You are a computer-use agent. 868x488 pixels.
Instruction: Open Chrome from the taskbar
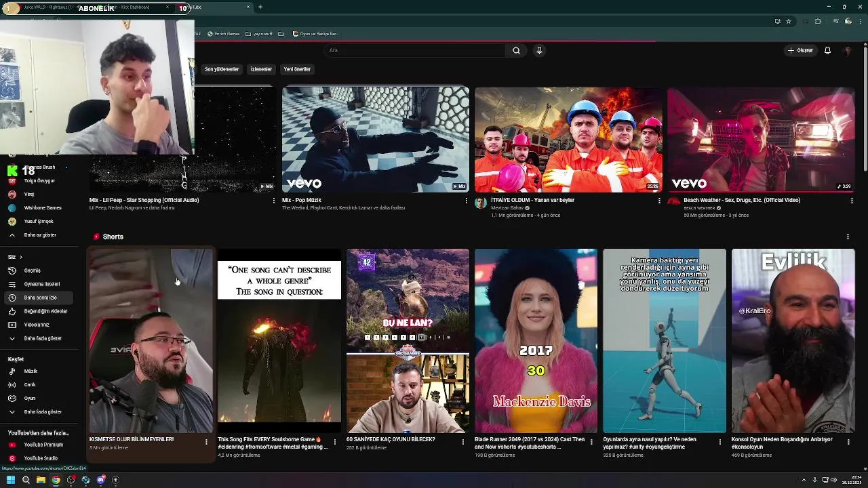pyautogui.click(x=56, y=480)
